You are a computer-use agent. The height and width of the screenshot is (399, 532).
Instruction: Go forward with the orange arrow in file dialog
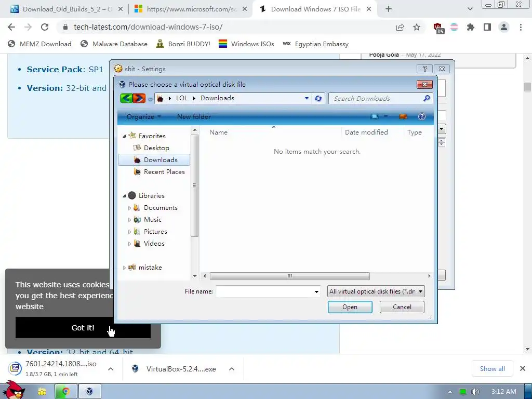pyautogui.click(x=139, y=98)
